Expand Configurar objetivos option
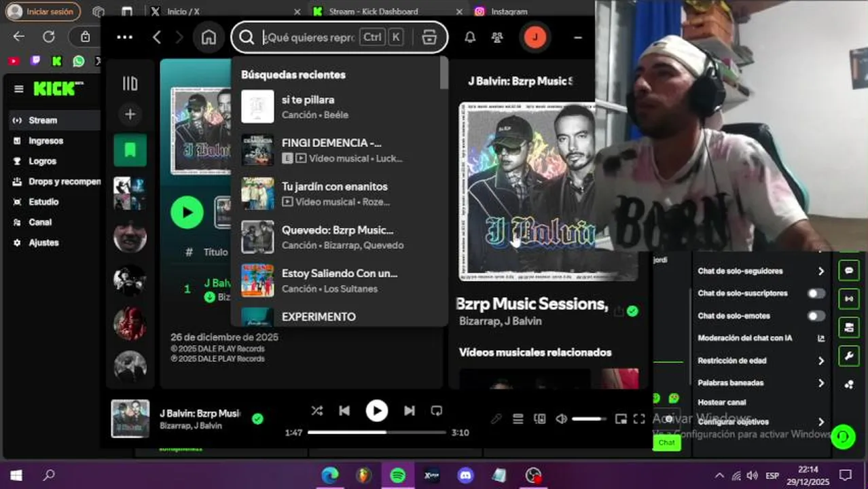868x489 pixels. pyautogui.click(x=761, y=422)
